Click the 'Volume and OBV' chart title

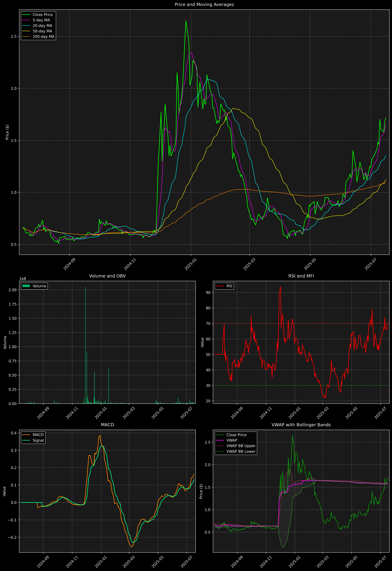click(x=107, y=276)
